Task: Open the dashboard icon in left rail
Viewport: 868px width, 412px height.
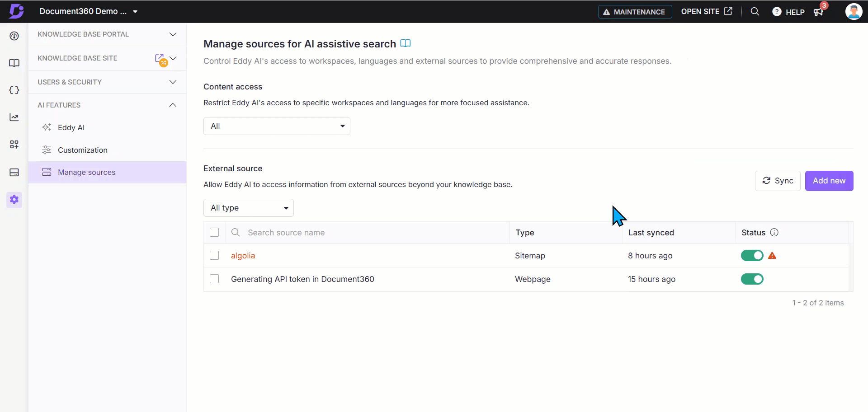Action: point(14,36)
